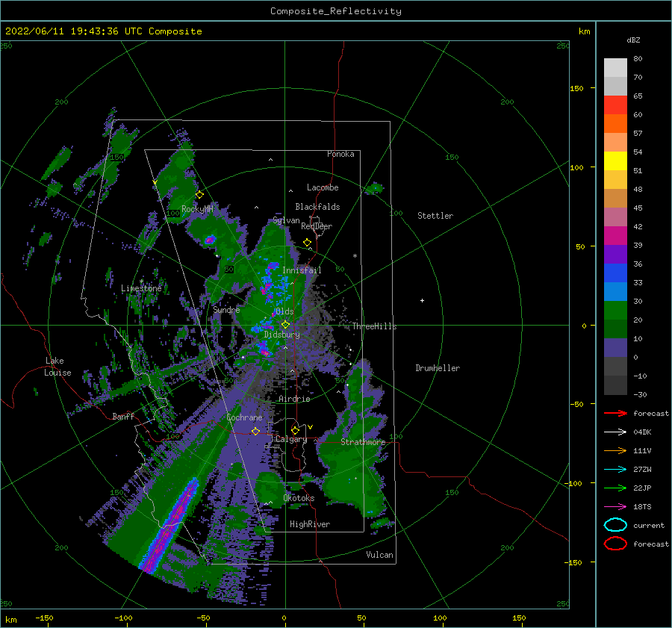Select the light gray top dBZ swatch
Screen dimensions: 672x628
[615, 68]
